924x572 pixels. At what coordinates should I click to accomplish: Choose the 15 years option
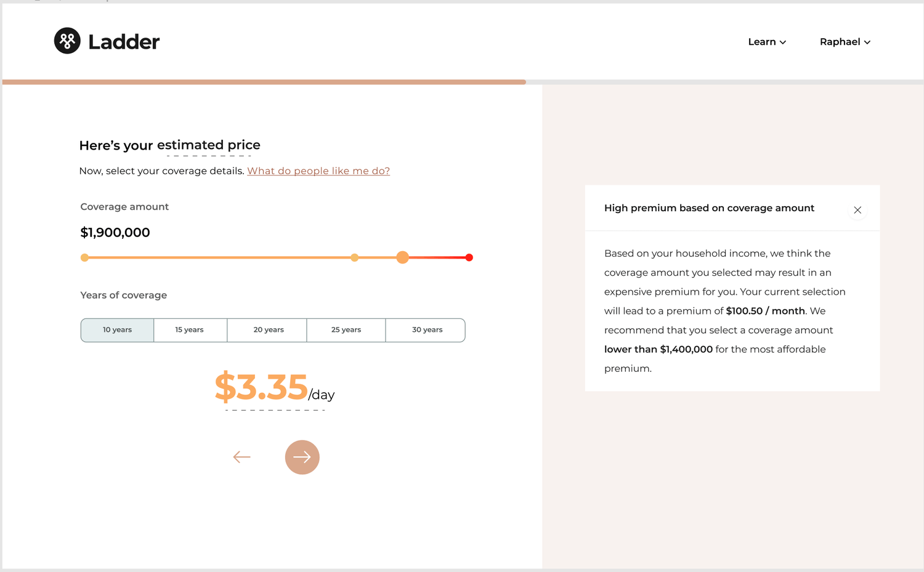click(x=190, y=330)
